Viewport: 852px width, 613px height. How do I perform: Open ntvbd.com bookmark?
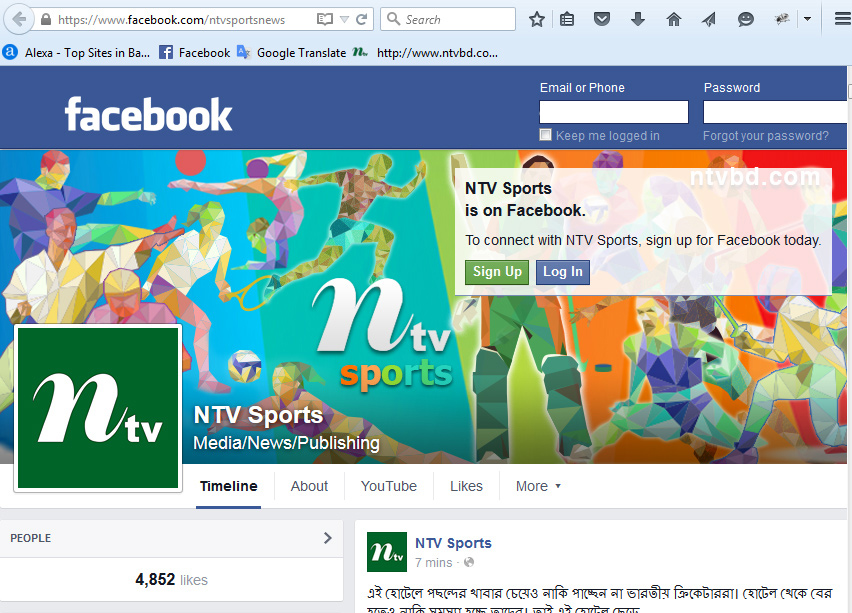(424, 53)
